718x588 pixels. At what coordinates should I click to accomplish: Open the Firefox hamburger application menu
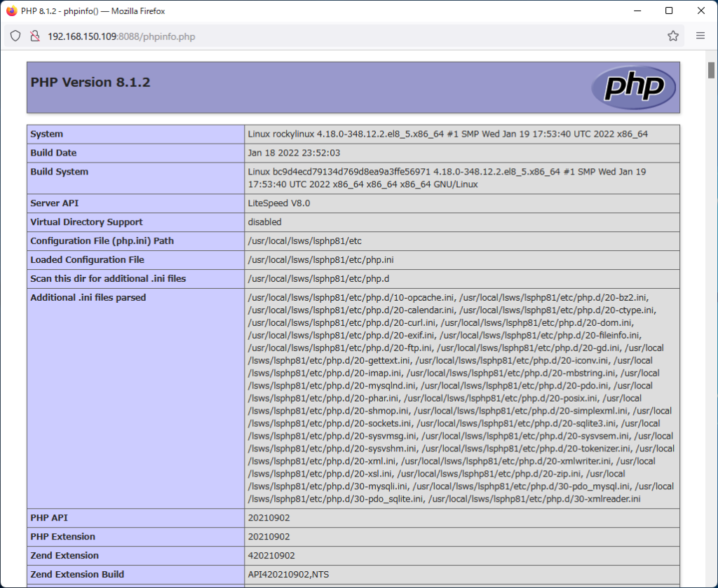point(700,36)
